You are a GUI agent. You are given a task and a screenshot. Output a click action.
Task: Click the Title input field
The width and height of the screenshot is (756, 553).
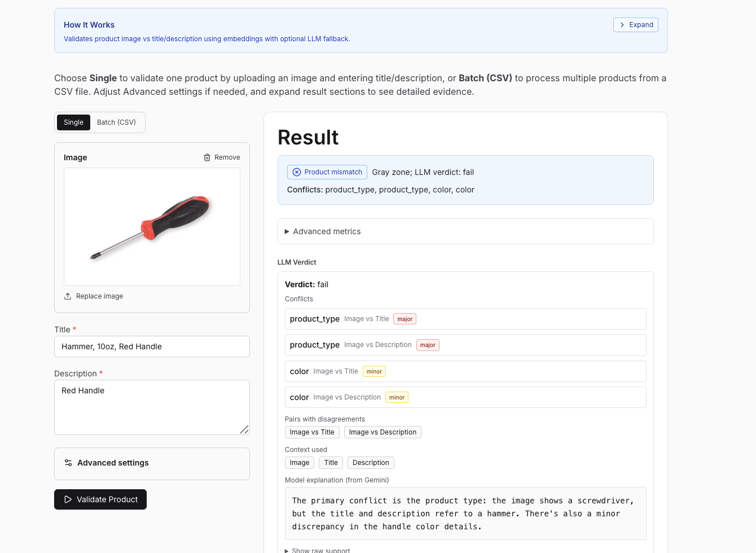click(152, 346)
